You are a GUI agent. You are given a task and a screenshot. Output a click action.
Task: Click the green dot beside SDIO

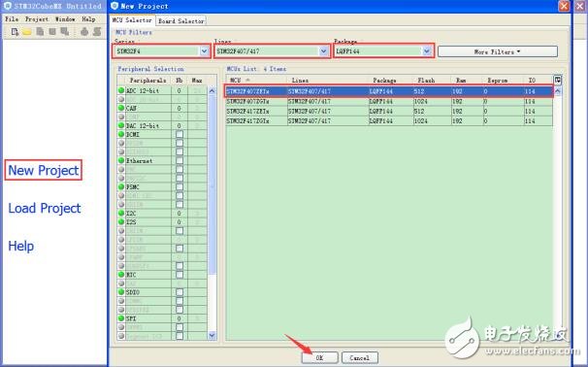121,291
